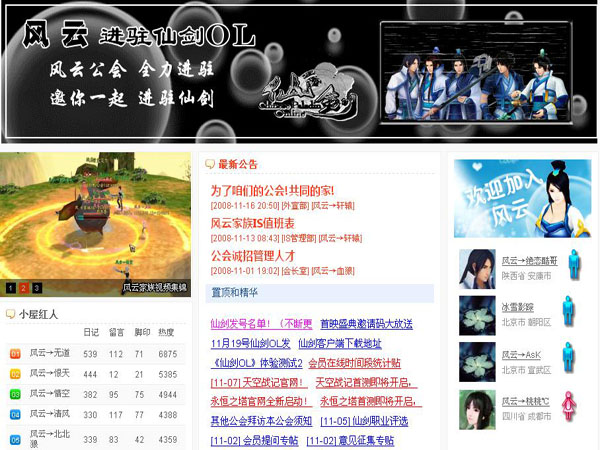600x450 pixels.
Task: Open link 11月19号仙剑OL发
Action: [x=251, y=343]
